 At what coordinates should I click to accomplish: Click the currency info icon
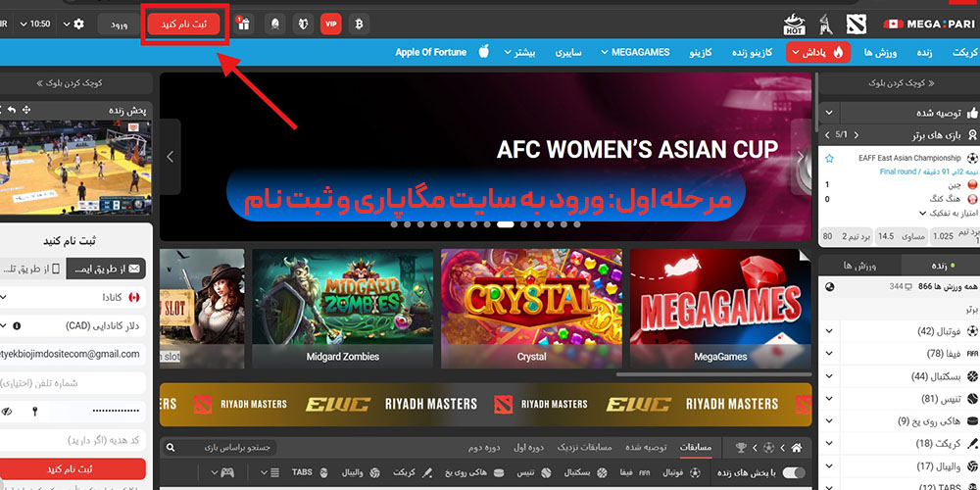pos(17,326)
